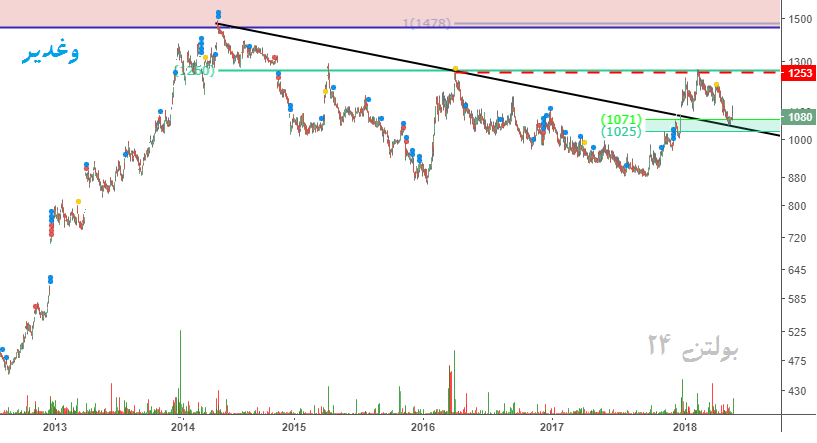Click the 2016 label on time axis
The width and height of the screenshot is (817, 443).
[424, 427]
